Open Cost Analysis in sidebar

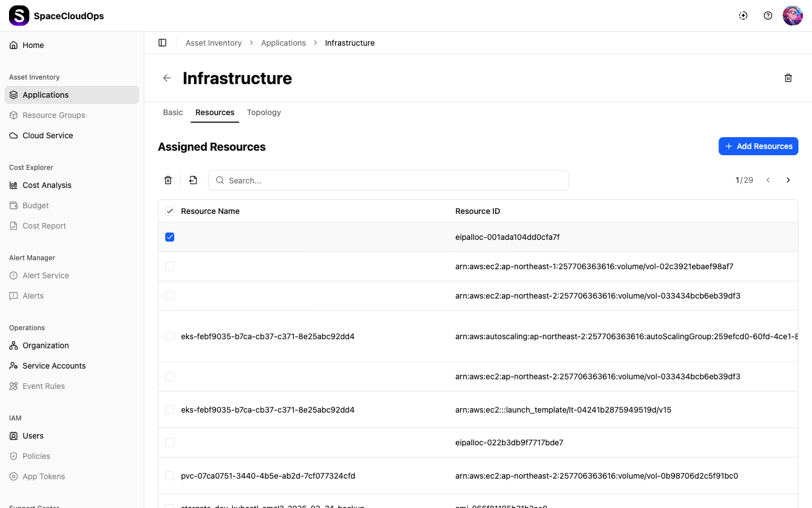click(x=47, y=185)
